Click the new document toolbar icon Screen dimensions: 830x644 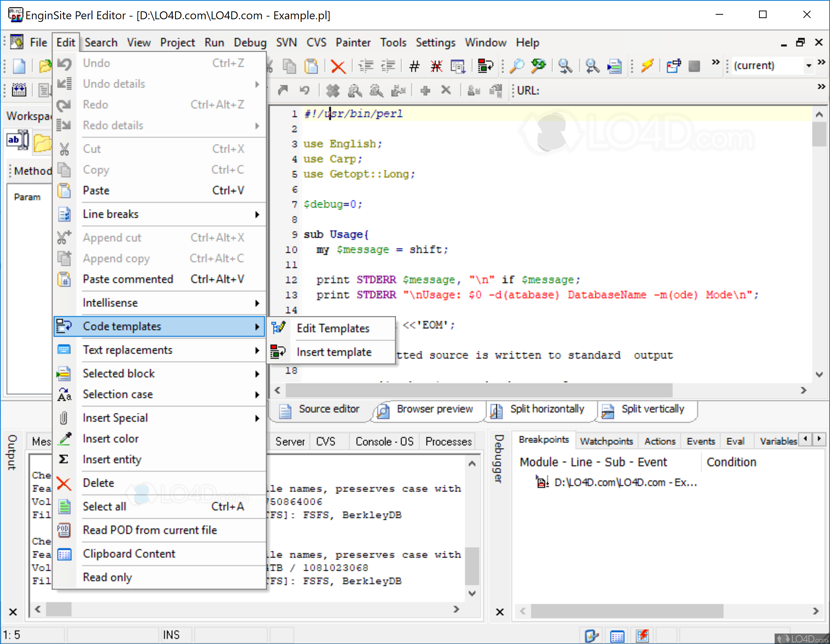pos(19,66)
